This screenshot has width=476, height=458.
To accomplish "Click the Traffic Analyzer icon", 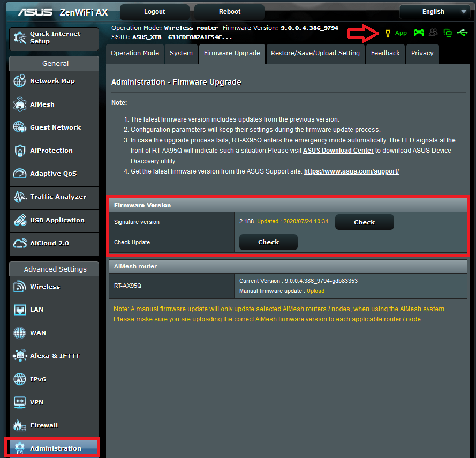I will [20, 197].
